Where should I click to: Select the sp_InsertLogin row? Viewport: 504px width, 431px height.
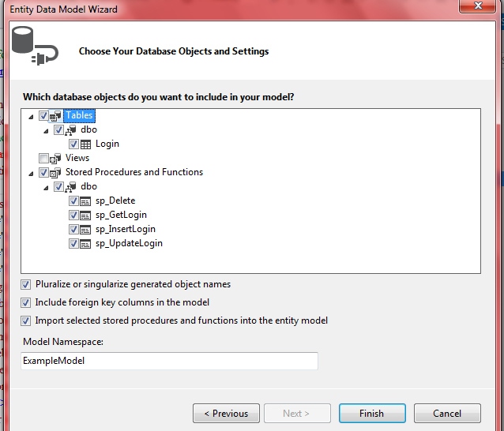point(126,229)
